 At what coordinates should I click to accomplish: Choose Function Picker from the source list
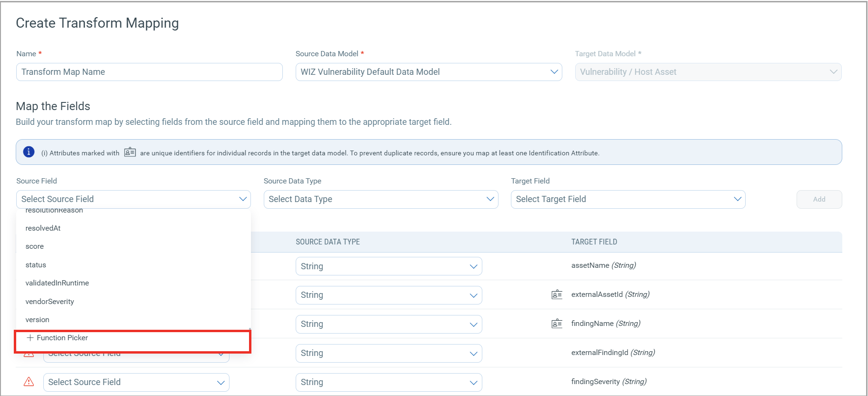[x=62, y=338]
